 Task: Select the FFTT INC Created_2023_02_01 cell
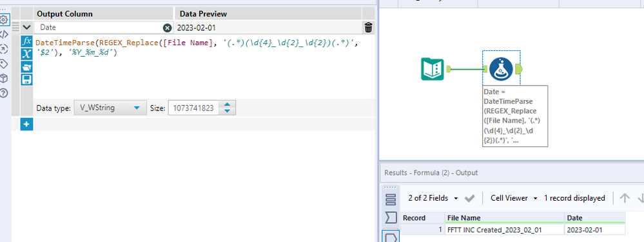pyautogui.click(x=505, y=230)
